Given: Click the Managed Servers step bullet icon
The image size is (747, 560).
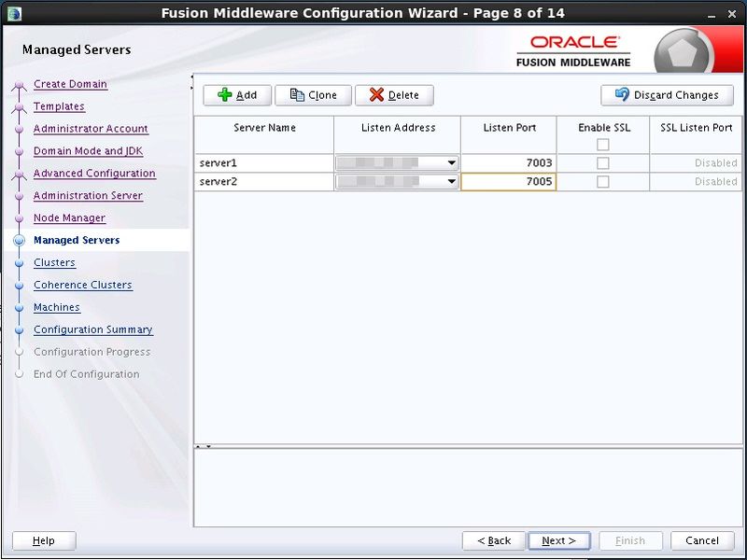Looking at the screenshot, I should (19, 241).
